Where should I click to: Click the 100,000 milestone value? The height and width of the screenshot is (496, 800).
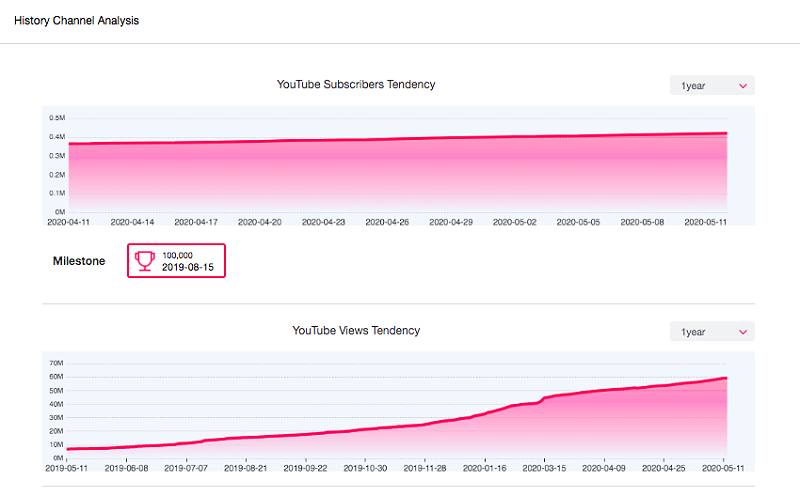coord(177,255)
